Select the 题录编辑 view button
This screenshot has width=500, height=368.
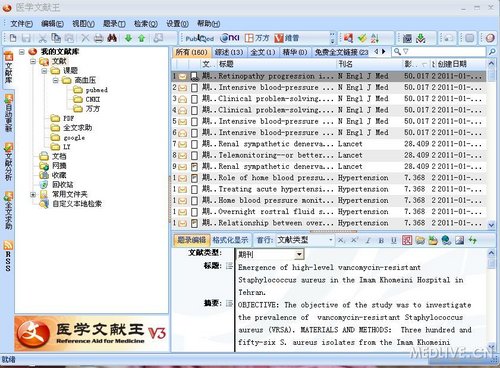click(192, 240)
